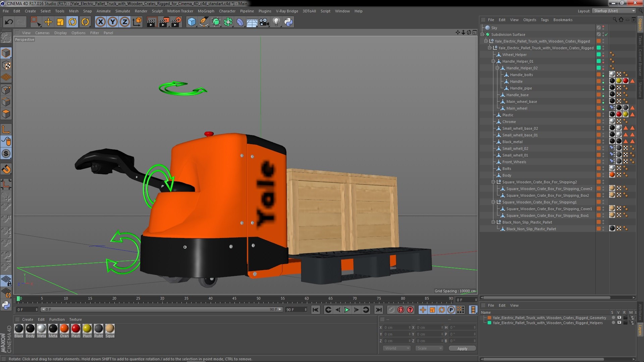The image size is (644, 362).
Task: Click the Python icon in top toolbar
Action: click(288, 22)
